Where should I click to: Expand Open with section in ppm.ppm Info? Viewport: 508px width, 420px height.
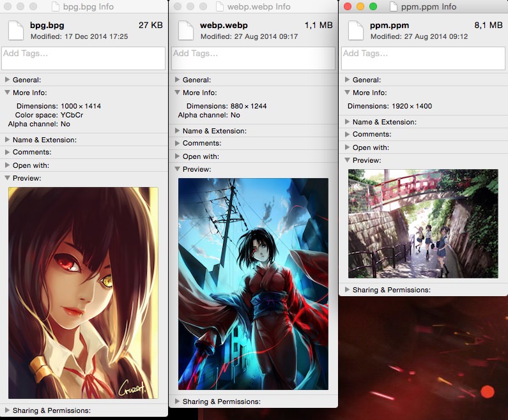tap(348, 147)
